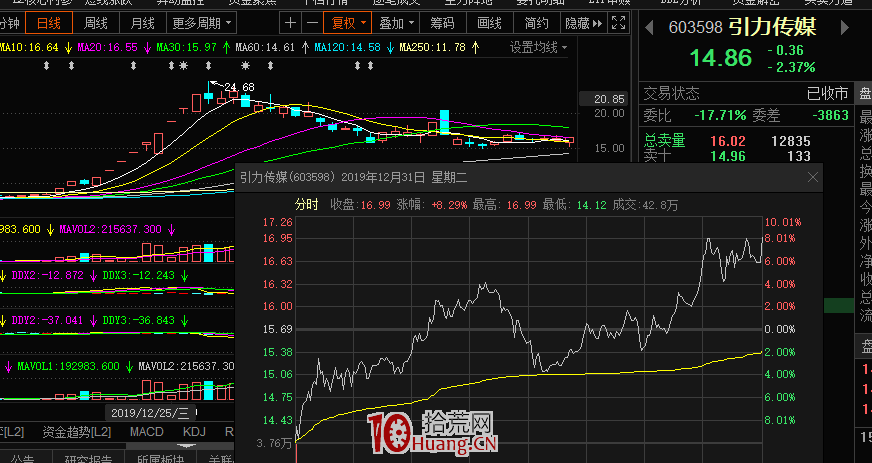Click current price 14.86
The image size is (872, 463).
tap(721, 58)
